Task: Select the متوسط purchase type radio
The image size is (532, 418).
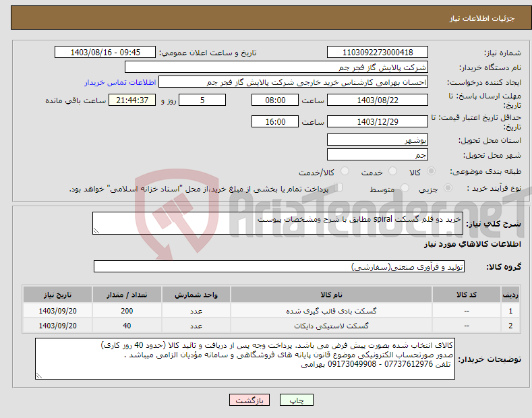Action: 405,188
